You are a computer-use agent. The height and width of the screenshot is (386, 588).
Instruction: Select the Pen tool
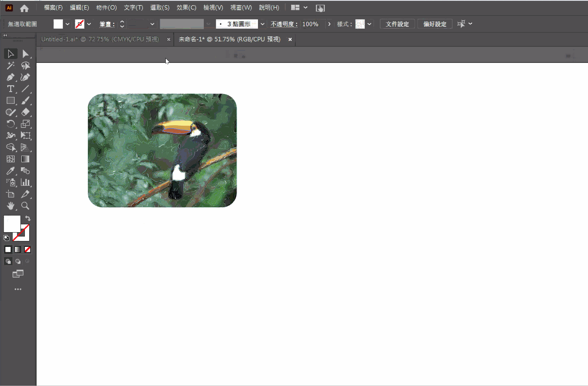[10, 77]
